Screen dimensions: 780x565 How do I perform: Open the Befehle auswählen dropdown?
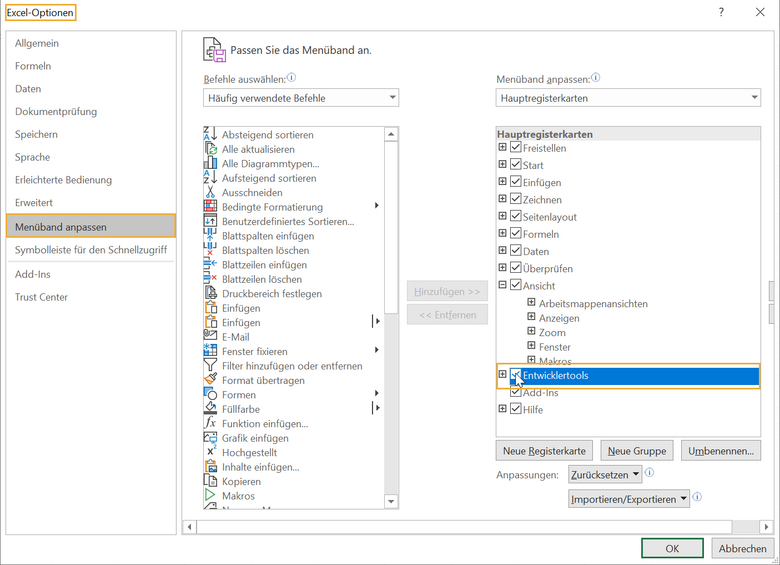301,97
